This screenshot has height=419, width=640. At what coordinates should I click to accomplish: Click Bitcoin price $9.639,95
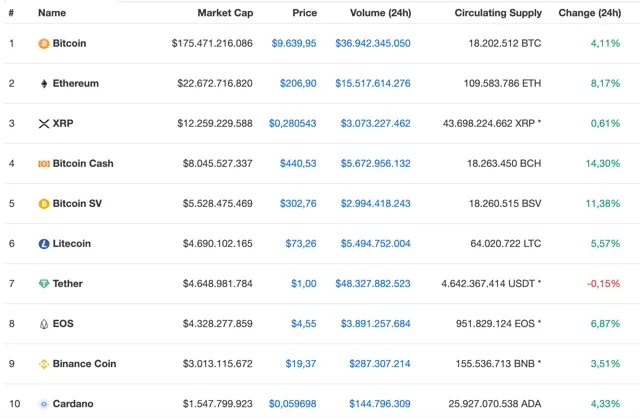[294, 43]
